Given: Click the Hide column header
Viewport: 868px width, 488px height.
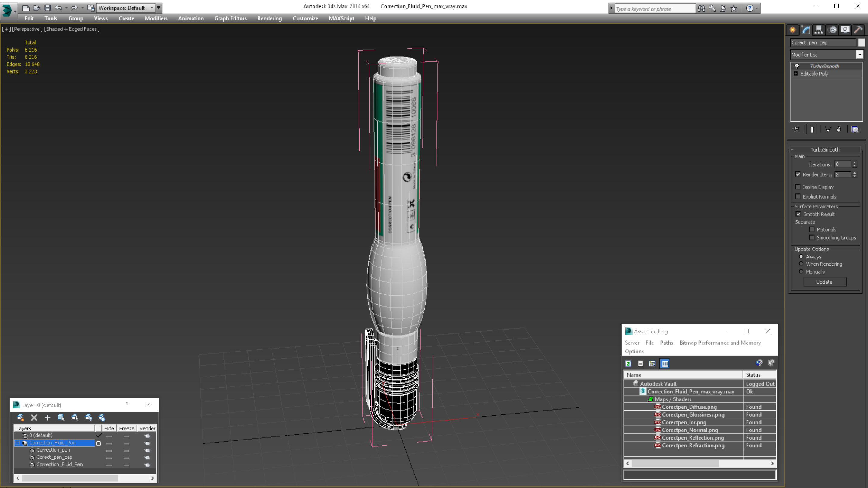Looking at the screenshot, I should pos(109,428).
